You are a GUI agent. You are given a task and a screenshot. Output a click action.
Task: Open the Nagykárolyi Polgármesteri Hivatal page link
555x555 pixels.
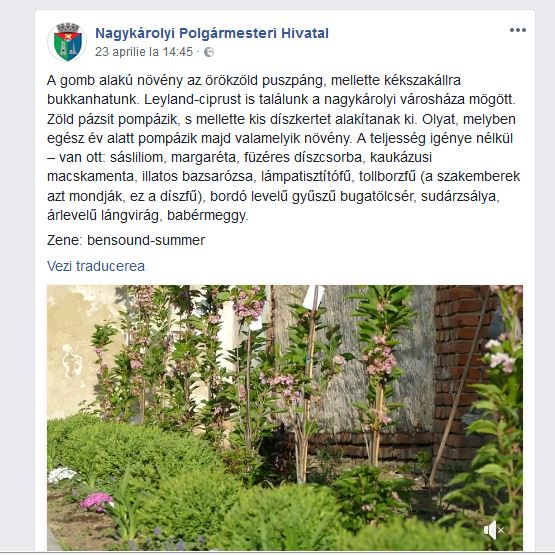[x=212, y=33]
